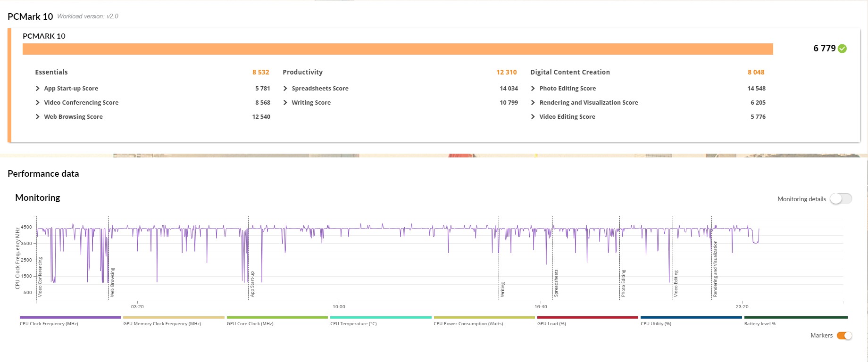868x362 pixels.
Task: Click the Workload version: v2.0 text
Action: click(x=88, y=16)
